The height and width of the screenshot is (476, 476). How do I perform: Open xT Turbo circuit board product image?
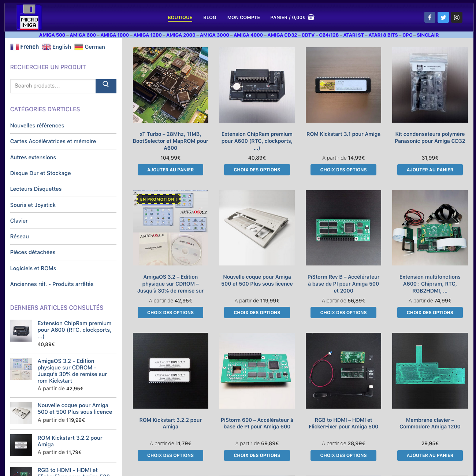pos(171,85)
